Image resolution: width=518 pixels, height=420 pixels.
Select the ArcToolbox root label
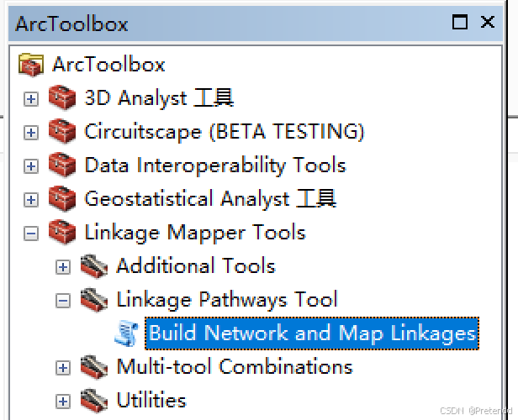click(108, 64)
